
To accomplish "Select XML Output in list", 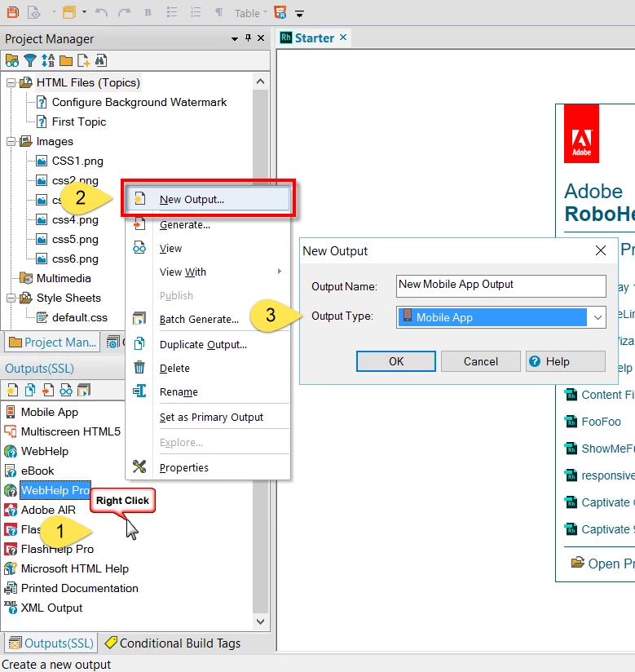I will coord(51,608).
